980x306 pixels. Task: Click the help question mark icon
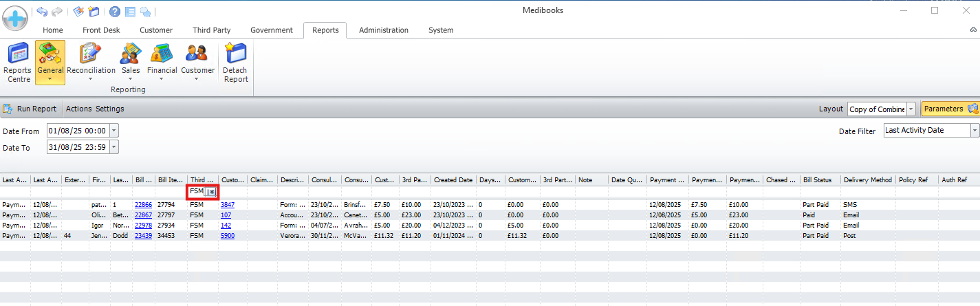pyautogui.click(x=115, y=11)
